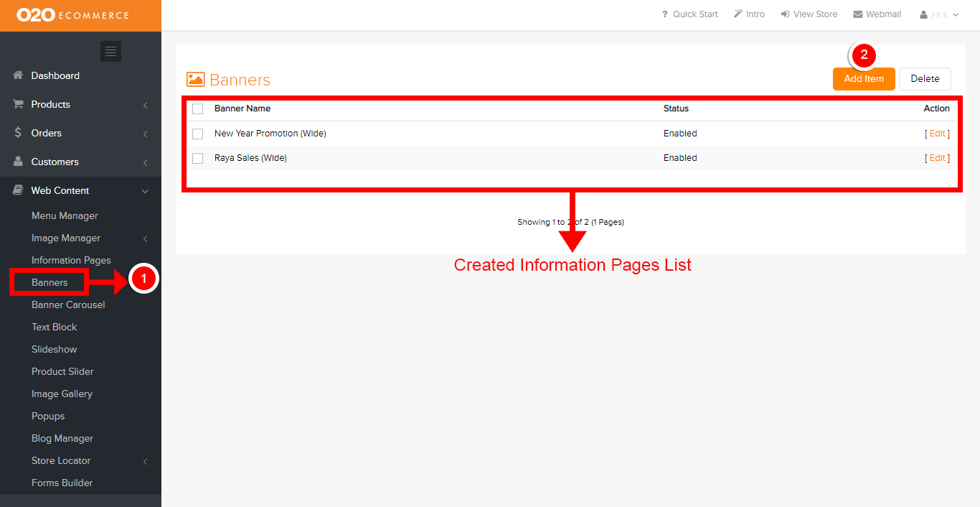
Task: Open Blog Manager in sidebar
Action: pyautogui.click(x=62, y=438)
